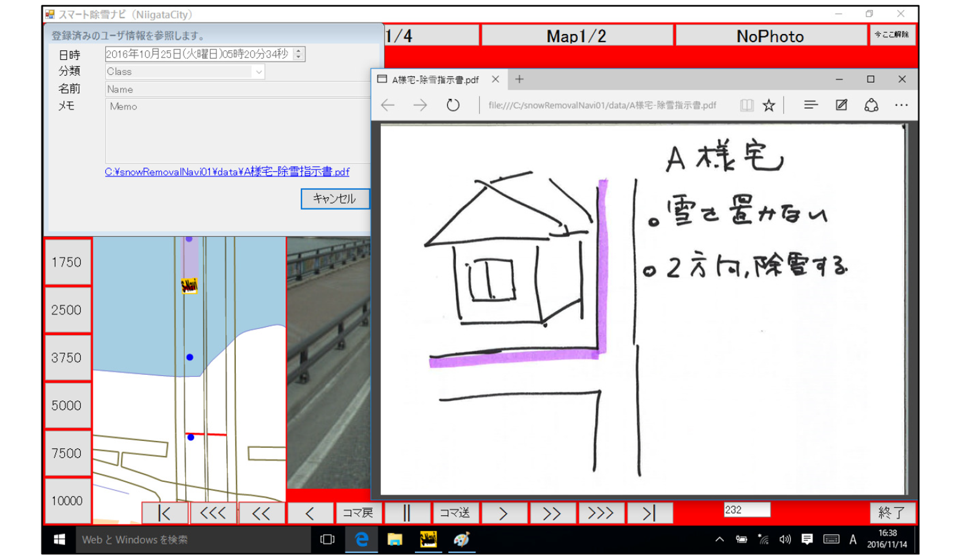The image size is (961, 560).
Task: Open the NoPhoto tab
Action: point(770,36)
